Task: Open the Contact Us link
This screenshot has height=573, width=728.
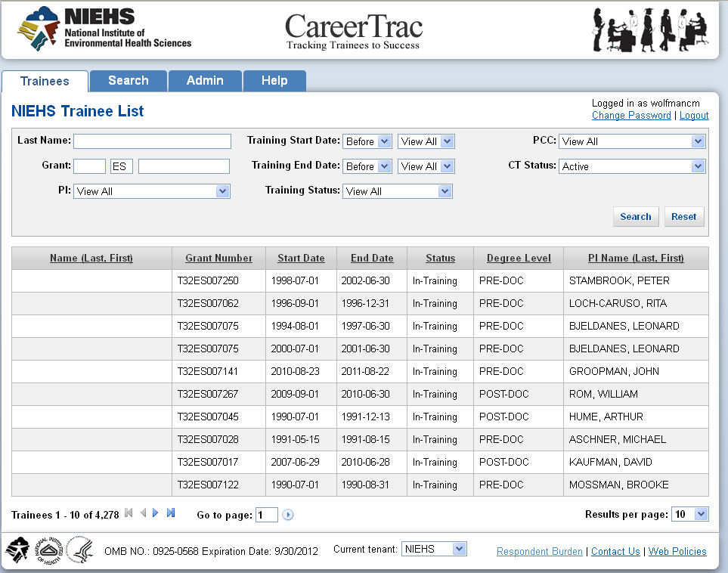Action: click(x=615, y=551)
